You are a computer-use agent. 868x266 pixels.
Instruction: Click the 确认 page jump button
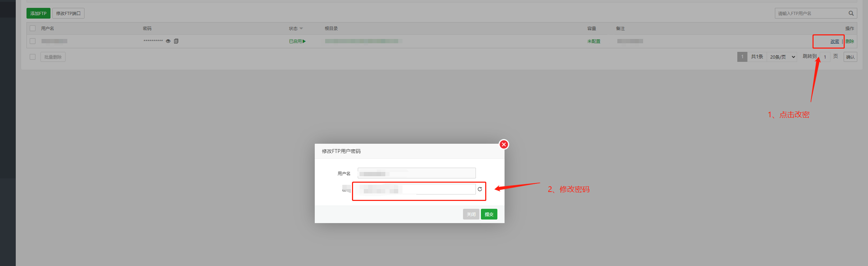pos(850,57)
